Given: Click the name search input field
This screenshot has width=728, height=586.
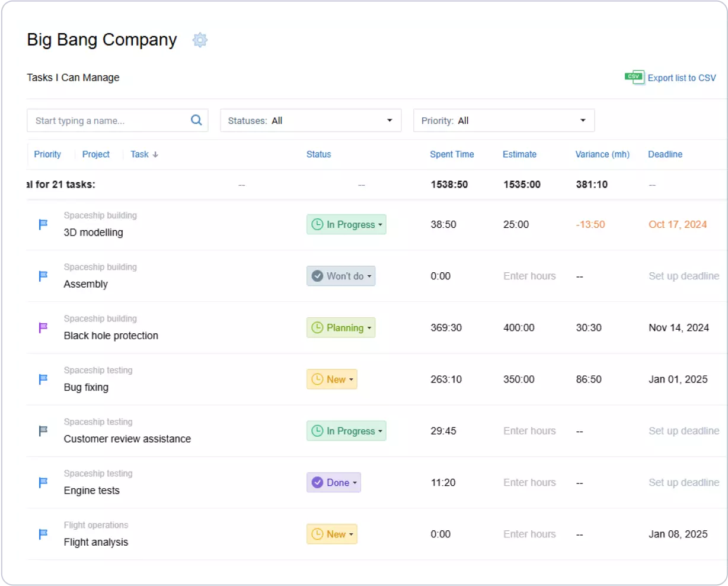Looking at the screenshot, I should point(107,120).
